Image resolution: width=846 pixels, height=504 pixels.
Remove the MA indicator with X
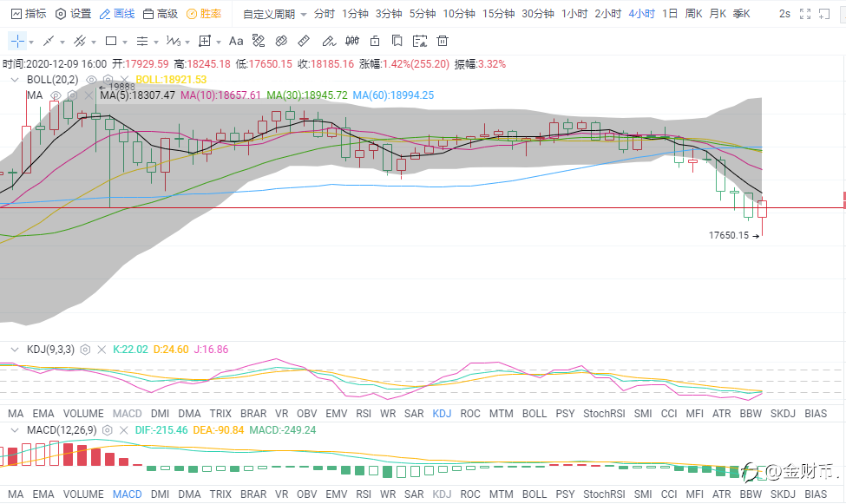tap(89, 95)
